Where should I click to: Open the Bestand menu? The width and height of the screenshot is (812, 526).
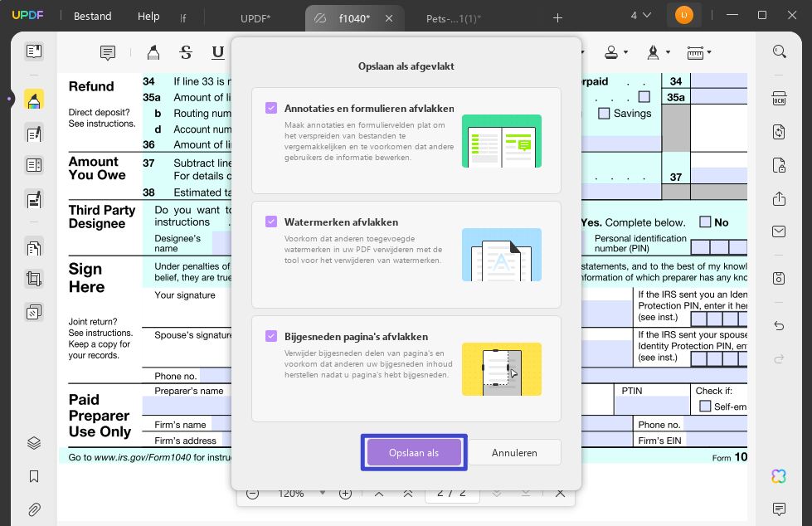(x=93, y=16)
